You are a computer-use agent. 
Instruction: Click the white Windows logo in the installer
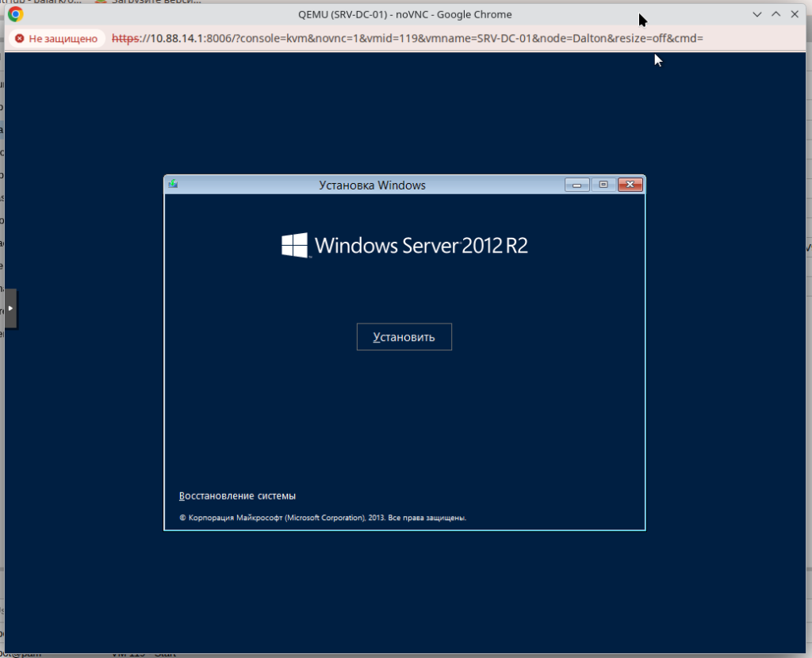(x=294, y=245)
